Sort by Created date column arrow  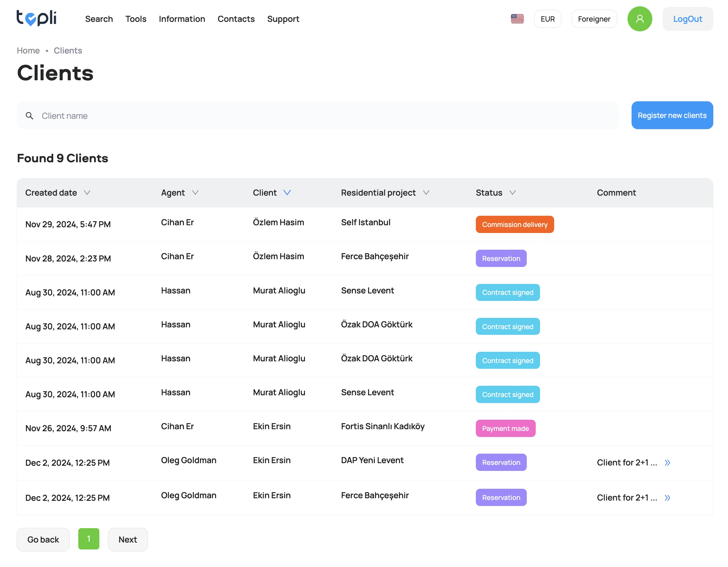pos(87,192)
